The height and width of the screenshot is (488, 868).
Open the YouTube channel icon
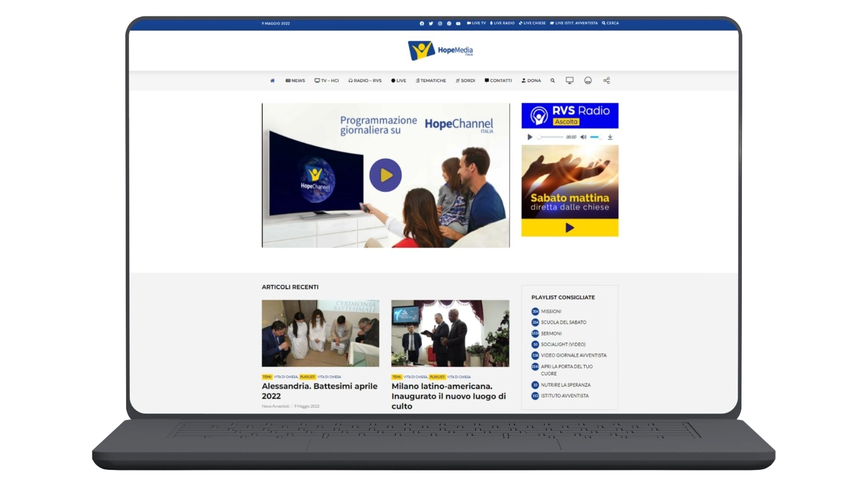coord(458,23)
